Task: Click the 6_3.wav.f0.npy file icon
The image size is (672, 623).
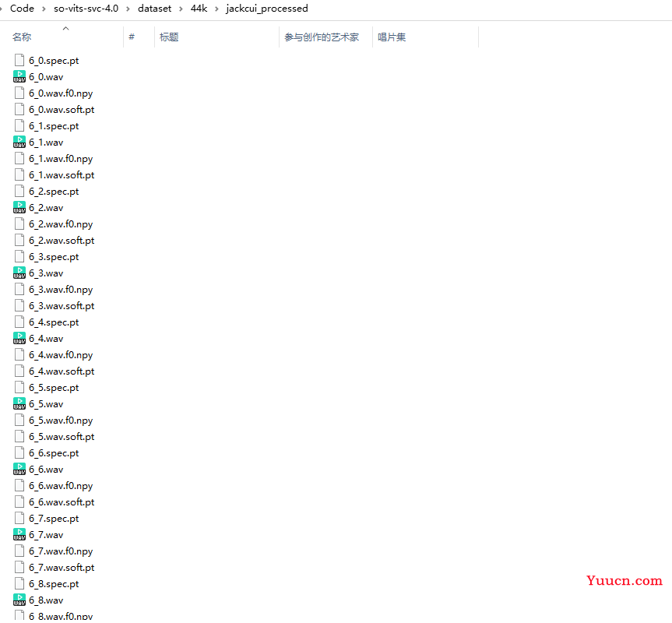Action: coord(19,289)
